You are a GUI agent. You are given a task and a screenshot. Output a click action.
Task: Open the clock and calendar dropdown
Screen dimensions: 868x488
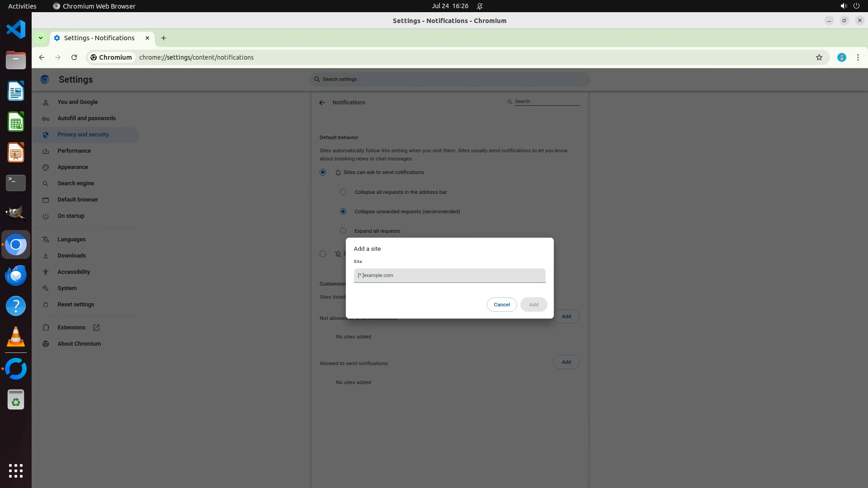pos(449,6)
